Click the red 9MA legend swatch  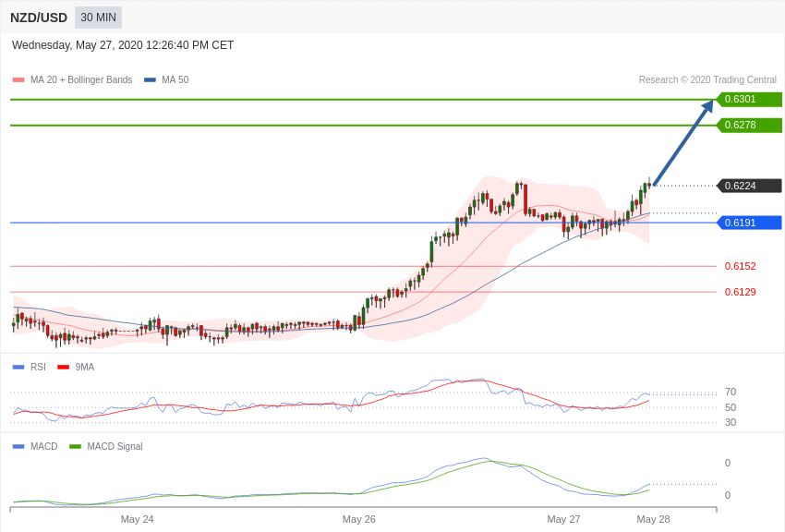coord(63,368)
